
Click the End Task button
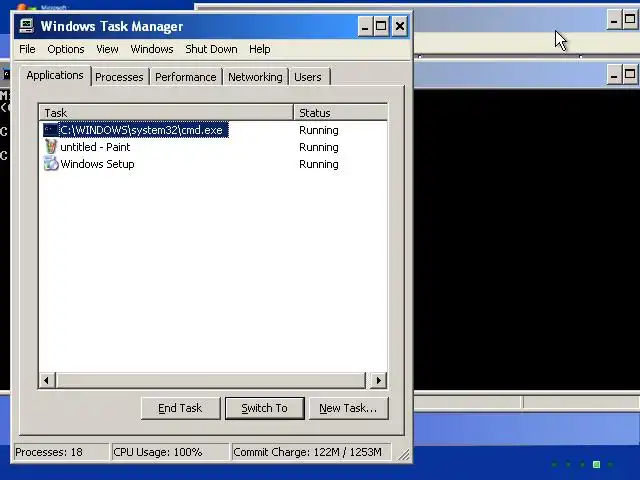click(x=180, y=408)
